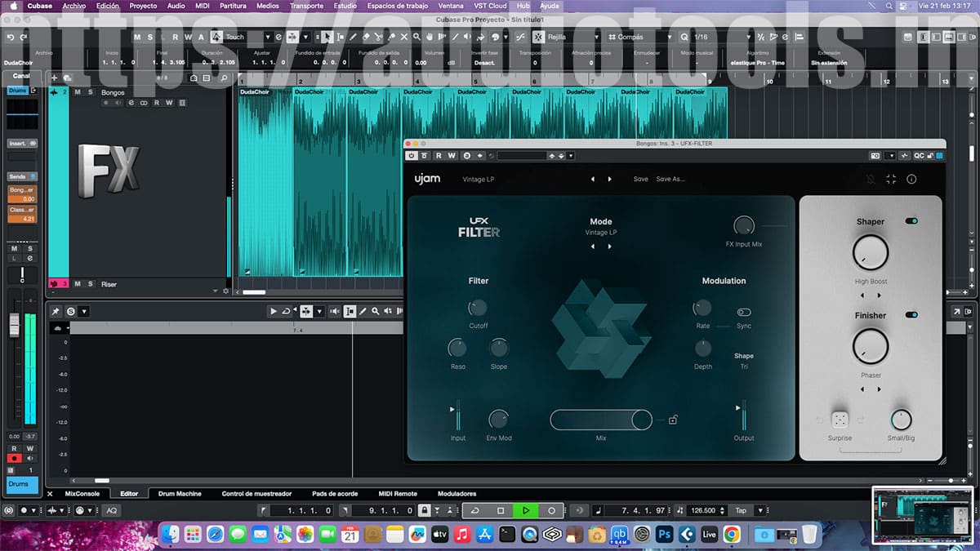This screenshot has height=551, width=980.
Task: Select the Split scissors tool
Action: coord(379,37)
